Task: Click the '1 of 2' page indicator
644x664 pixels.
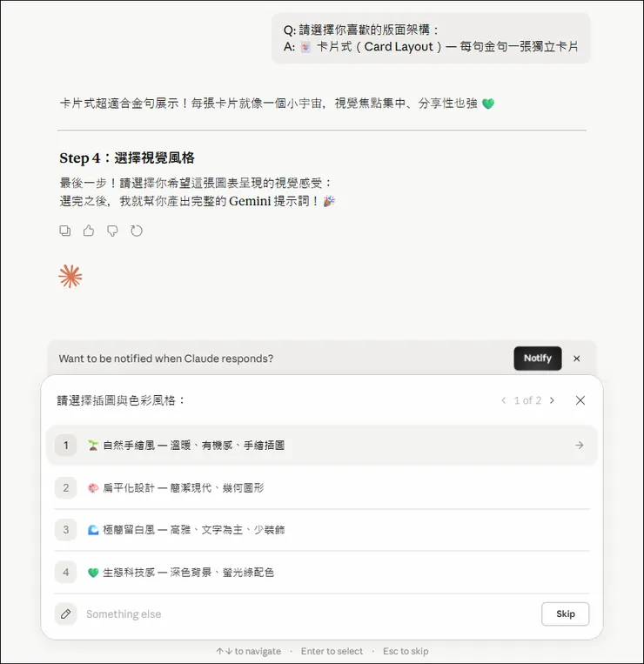Action: [527, 400]
